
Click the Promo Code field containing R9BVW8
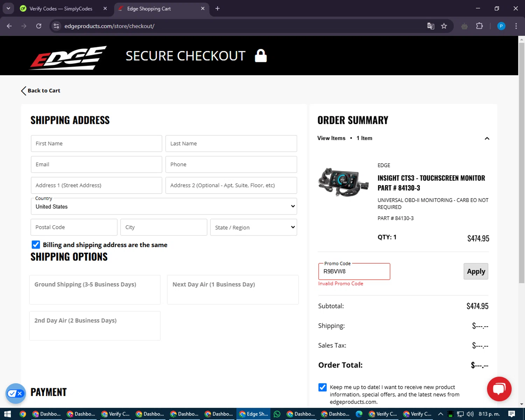coord(354,271)
